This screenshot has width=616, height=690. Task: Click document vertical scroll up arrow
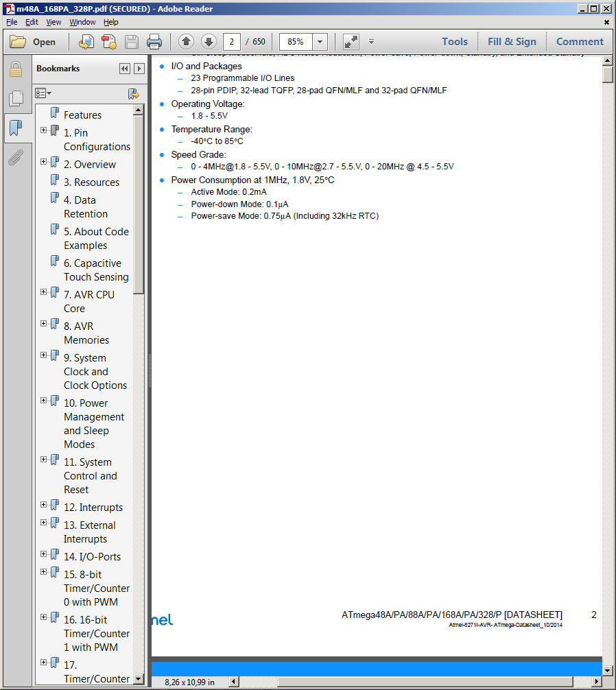(x=608, y=60)
